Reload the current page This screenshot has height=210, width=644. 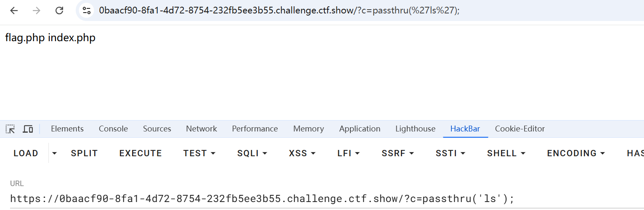pos(59,10)
